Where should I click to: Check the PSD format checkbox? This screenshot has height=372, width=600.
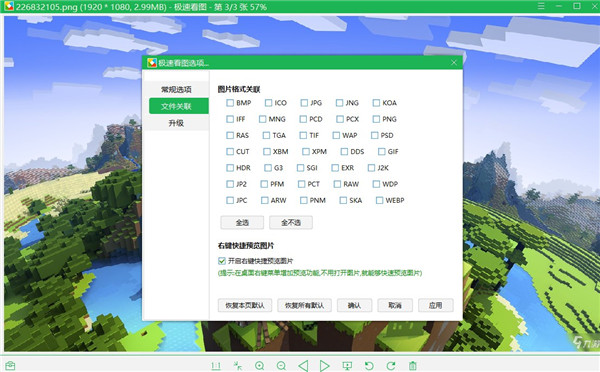(x=375, y=135)
